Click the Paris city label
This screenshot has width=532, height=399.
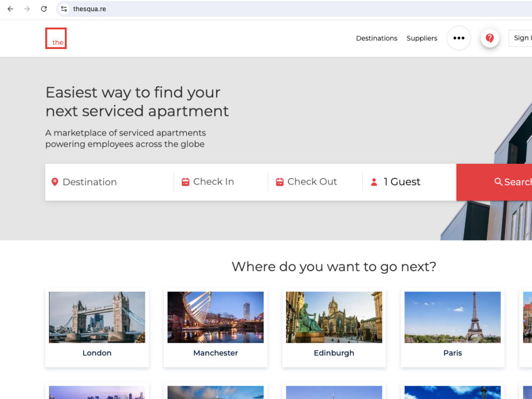[453, 353]
